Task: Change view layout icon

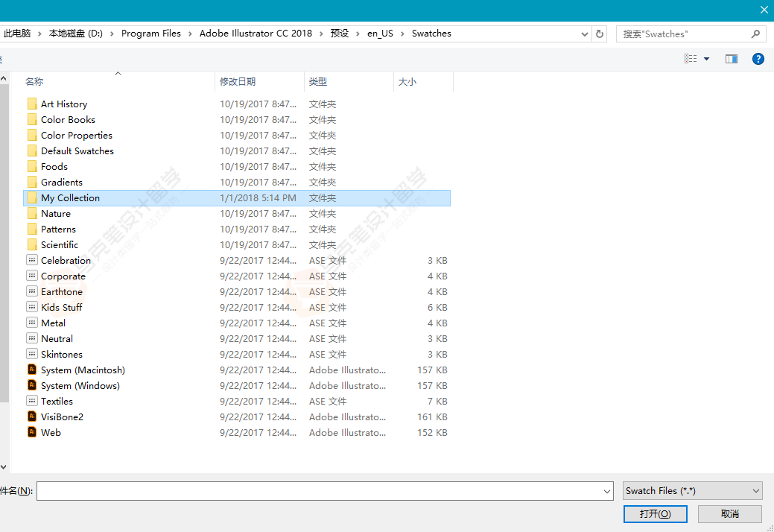Action: [x=691, y=59]
